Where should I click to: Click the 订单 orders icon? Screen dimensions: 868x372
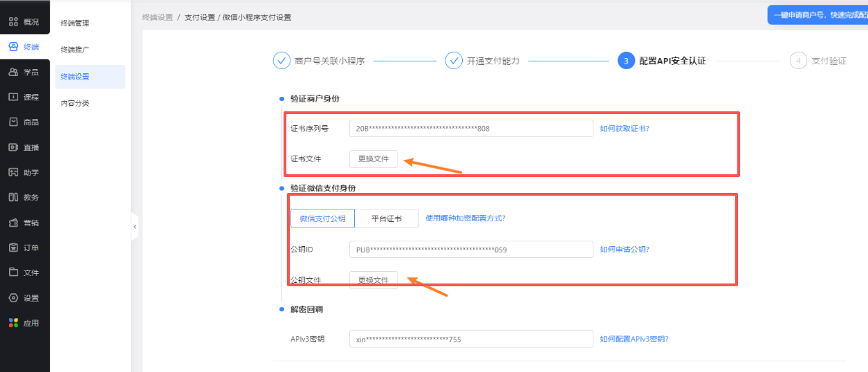point(13,248)
